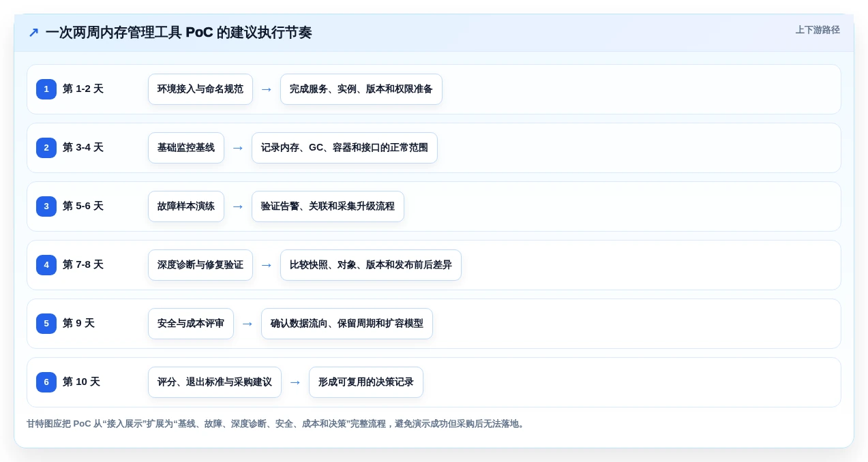Select the 环境接入与命名规范 box

point(200,89)
